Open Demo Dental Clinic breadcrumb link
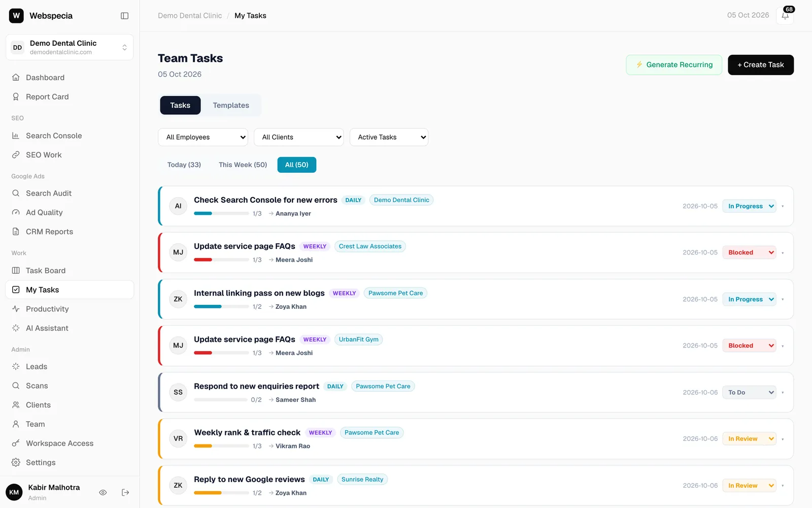This screenshot has width=812, height=508. (190, 16)
